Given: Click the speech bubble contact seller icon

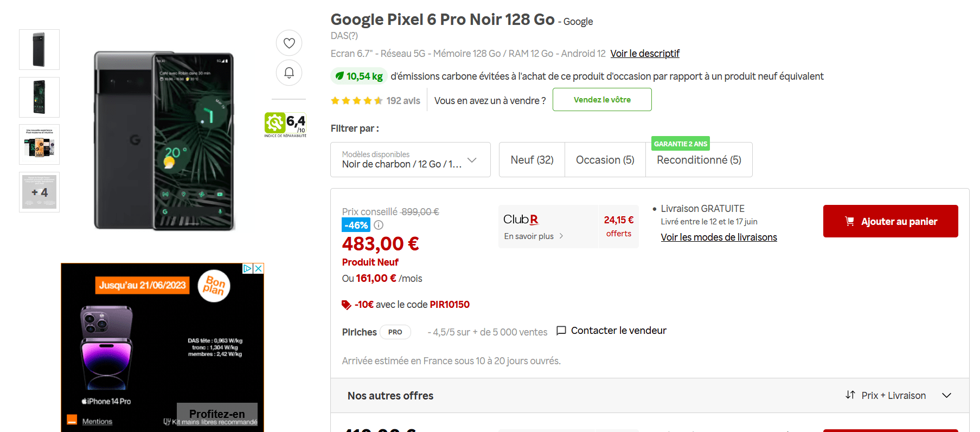Looking at the screenshot, I should (x=561, y=331).
